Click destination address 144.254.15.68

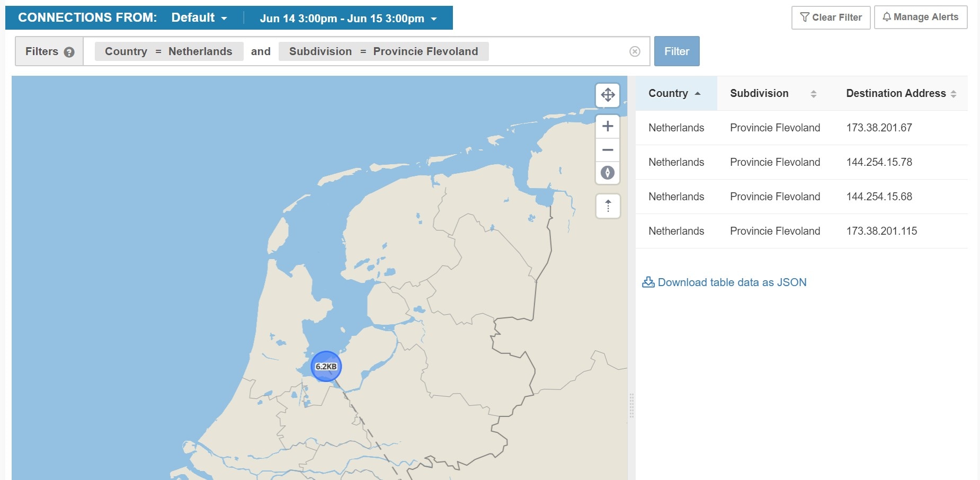pyautogui.click(x=879, y=197)
